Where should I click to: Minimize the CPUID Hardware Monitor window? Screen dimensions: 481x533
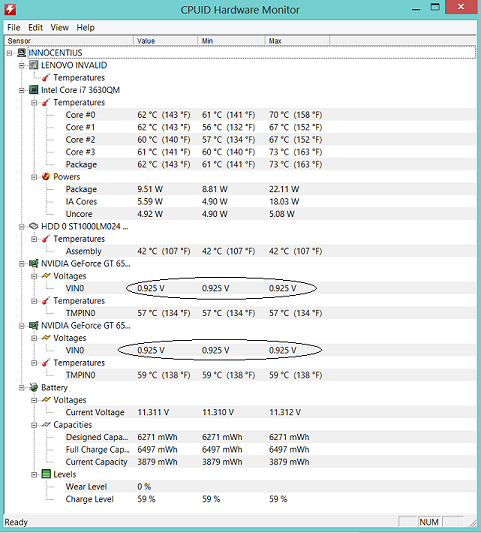(x=416, y=8)
